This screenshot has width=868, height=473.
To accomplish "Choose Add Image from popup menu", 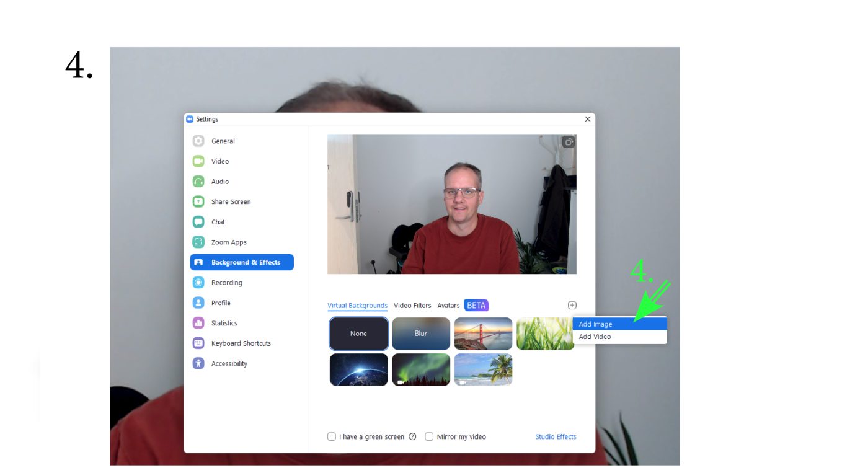I will pyautogui.click(x=619, y=324).
